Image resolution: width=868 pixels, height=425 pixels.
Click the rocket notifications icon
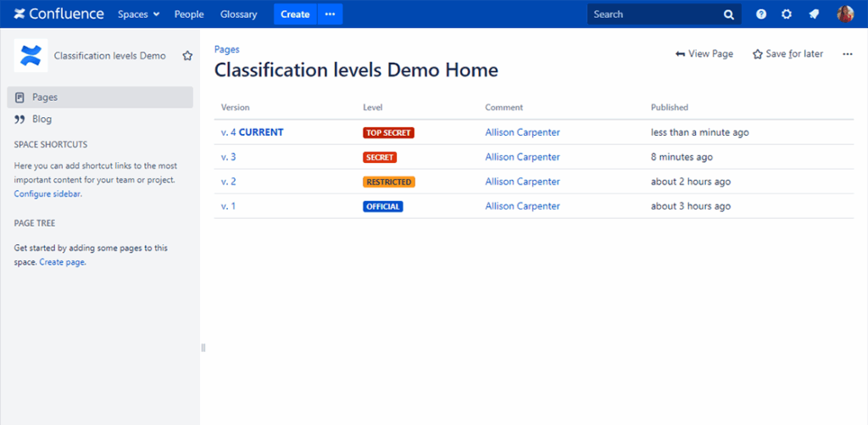click(x=814, y=14)
